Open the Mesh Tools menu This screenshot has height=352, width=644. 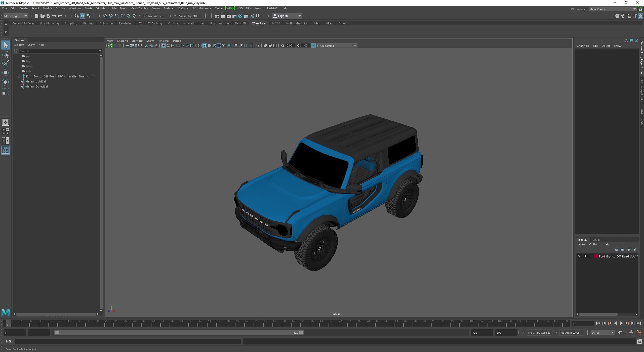[x=119, y=8]
